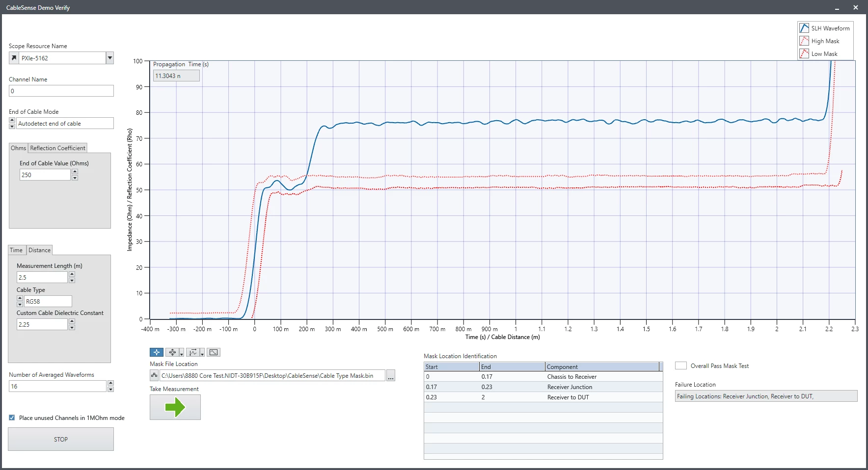Click the RG58 cable type field

pos(48,301)
